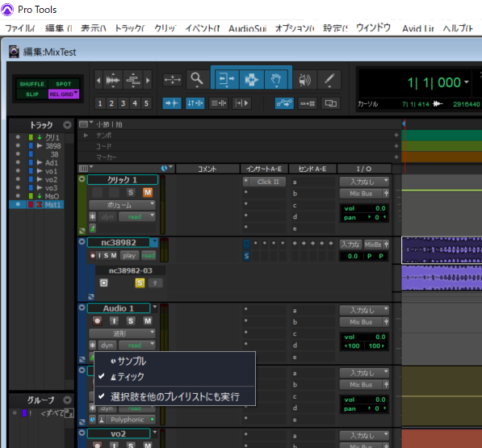Click the Mst1 color swatch in track list
The width and height of the screenshot is (482, 448).
click(x=31, y=205)
